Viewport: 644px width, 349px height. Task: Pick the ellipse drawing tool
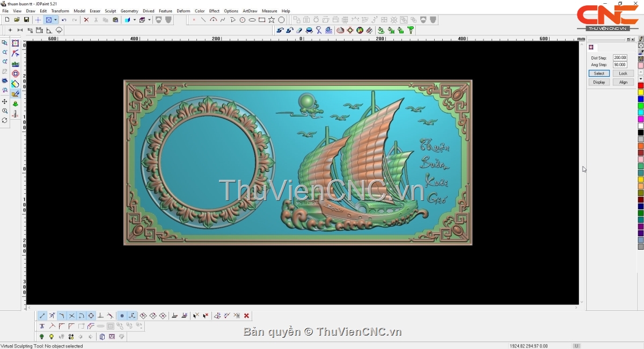coord(252,20)
